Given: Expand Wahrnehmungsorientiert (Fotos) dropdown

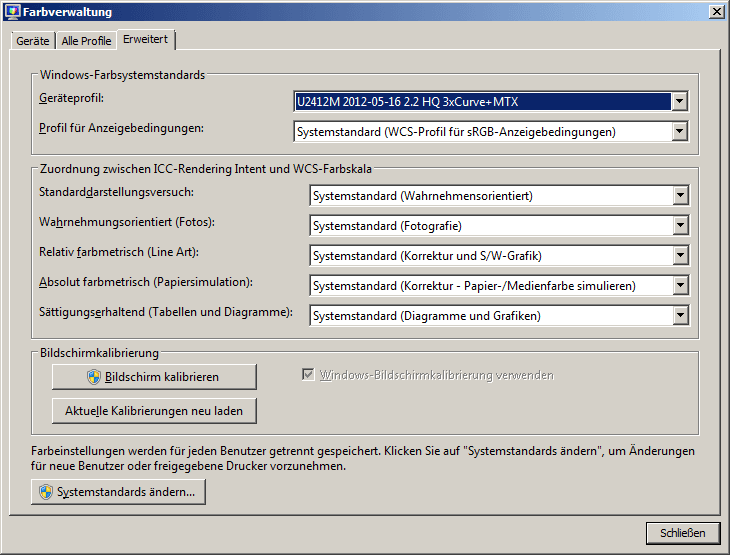Looking at the screenshot, I should click(680, 226).
